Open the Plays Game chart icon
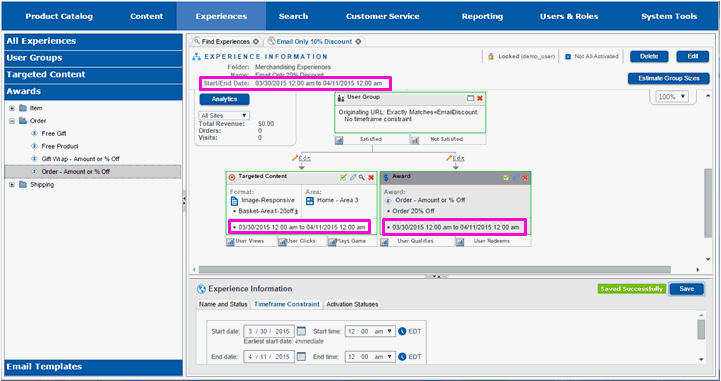Image resolution: width=721 pixels, height=381 pixels. 332,242
